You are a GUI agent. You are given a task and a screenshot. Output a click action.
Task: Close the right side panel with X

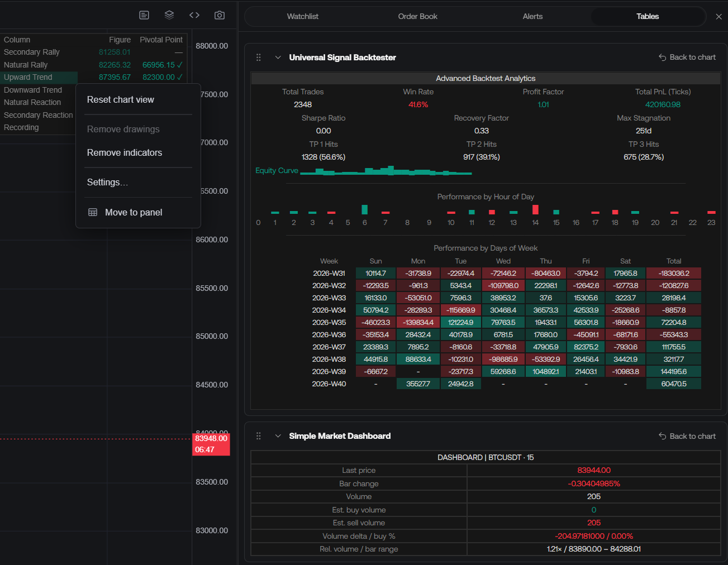click(x=719, y=17)
